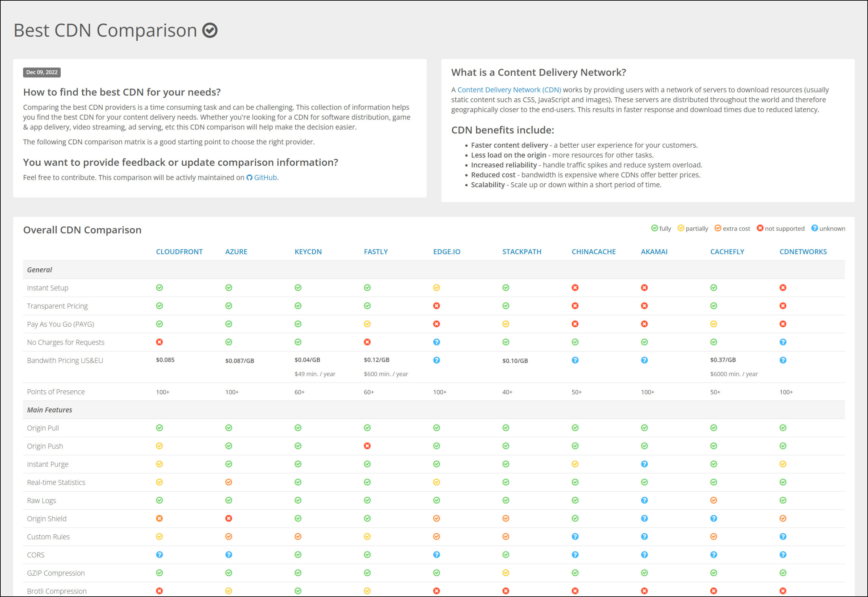This screenshot has height=597, width=868.
Task: Click Brotli Compression partial icon for AZURE
Action: tap(229, 591)
